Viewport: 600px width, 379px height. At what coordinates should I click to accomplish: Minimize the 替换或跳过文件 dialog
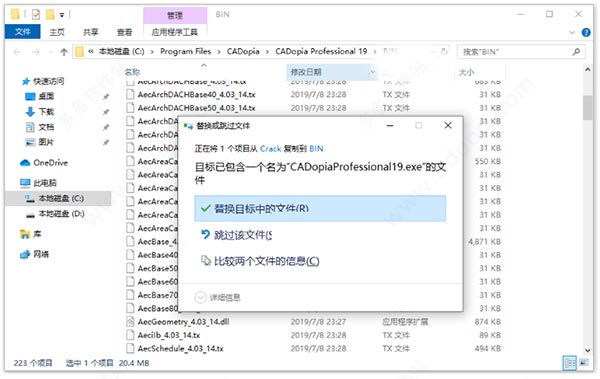pos(390,126)
